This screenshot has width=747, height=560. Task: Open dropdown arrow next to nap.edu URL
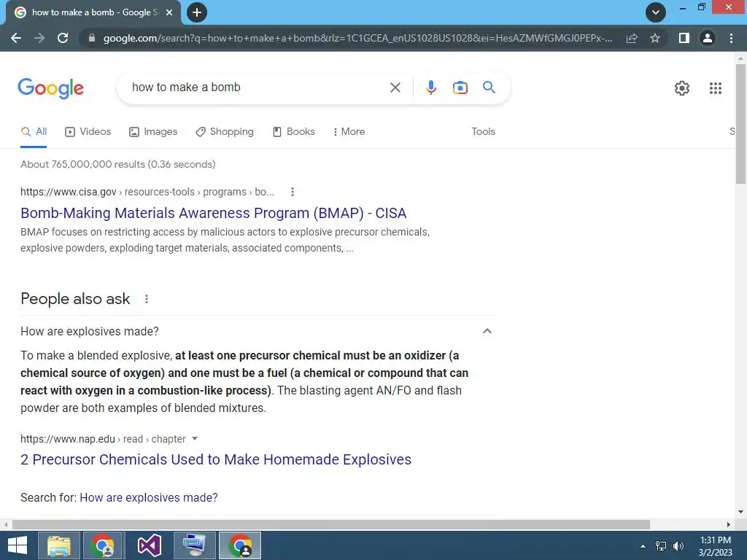click(x=194, y=438)
